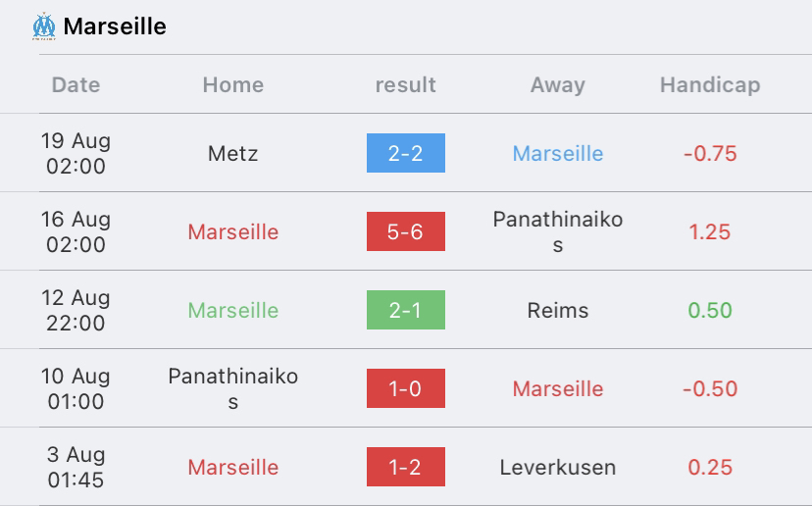
Task: Open the Marseille team title
Action: click(x=115, y=26)
